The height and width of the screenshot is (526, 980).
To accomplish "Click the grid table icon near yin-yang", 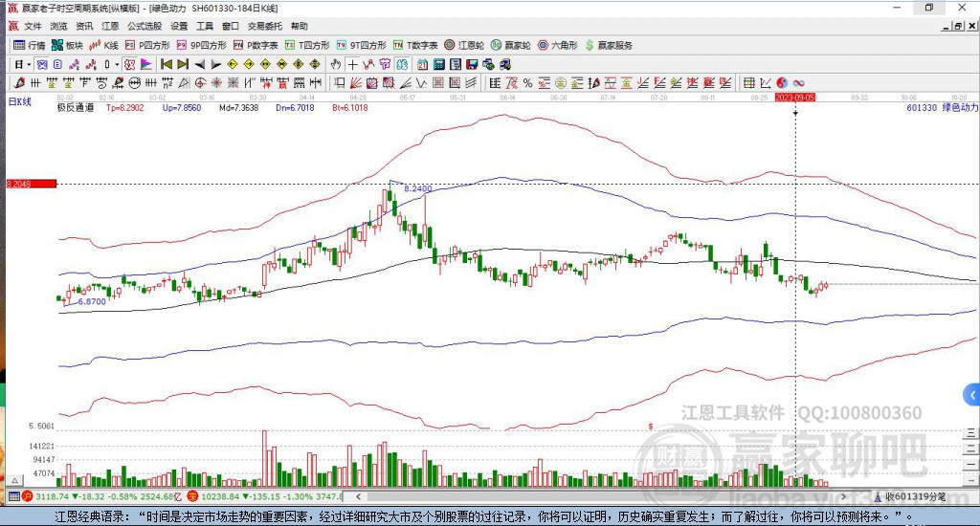I will click(748, 82).
